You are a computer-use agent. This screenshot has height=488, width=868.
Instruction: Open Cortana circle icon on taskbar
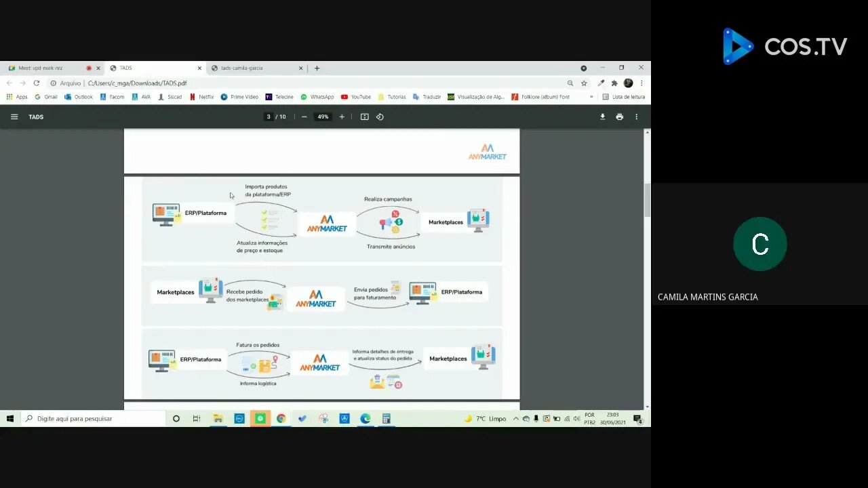pos(176,419)
